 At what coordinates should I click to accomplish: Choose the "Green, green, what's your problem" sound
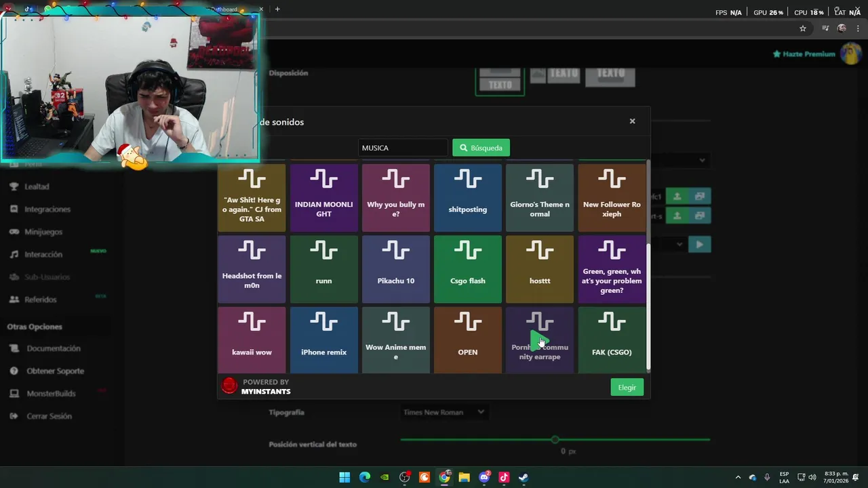[611, 269]
